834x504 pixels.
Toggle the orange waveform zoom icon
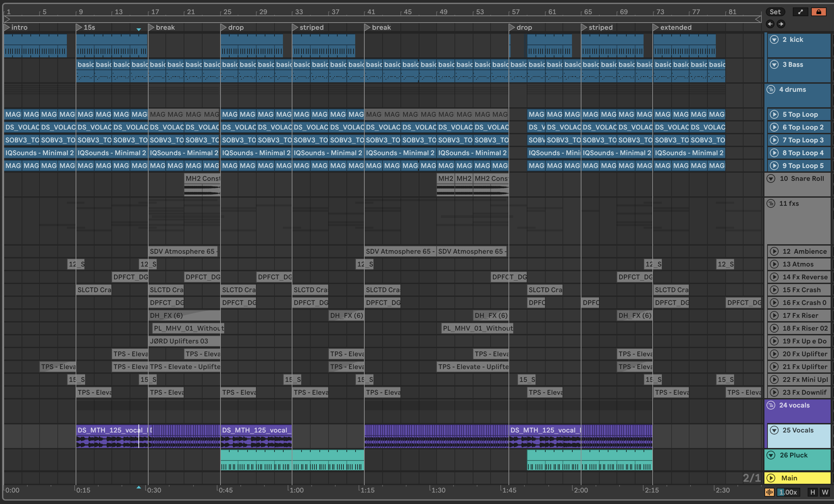[x=769, y=492]
